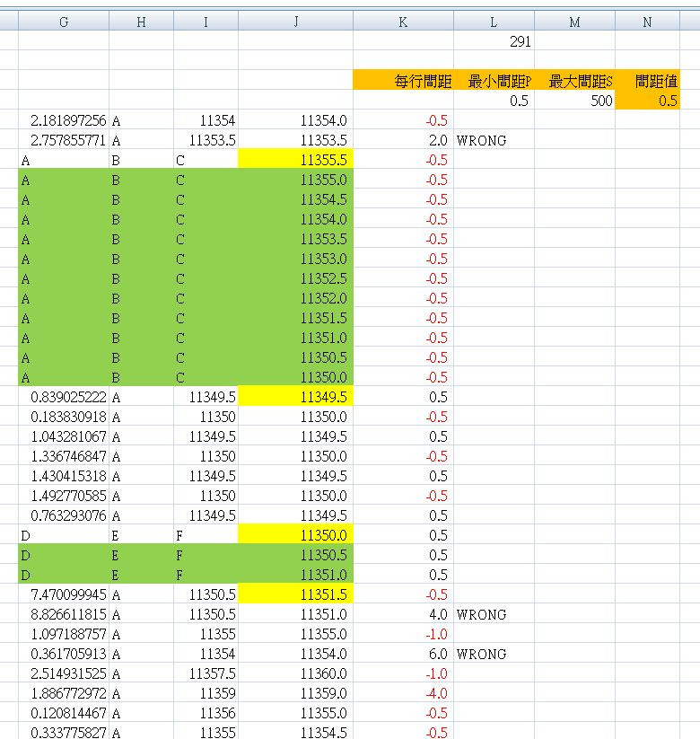Select green cell 11352.0
Screen dimensions: 700x739
click(296, 298)
